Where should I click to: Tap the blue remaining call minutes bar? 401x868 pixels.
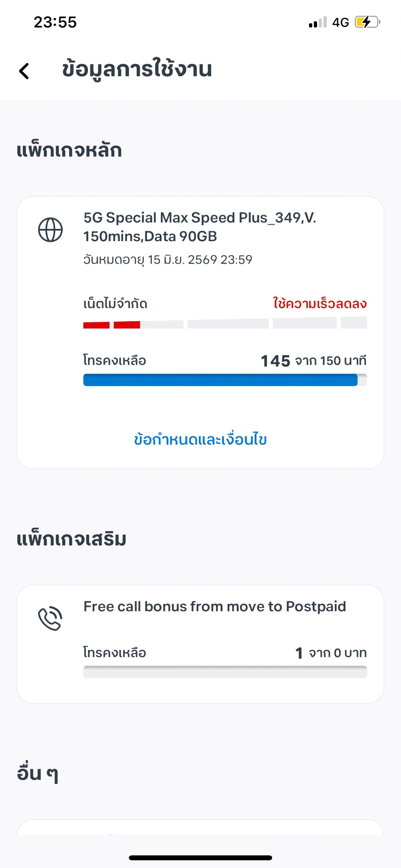point(220,380)
